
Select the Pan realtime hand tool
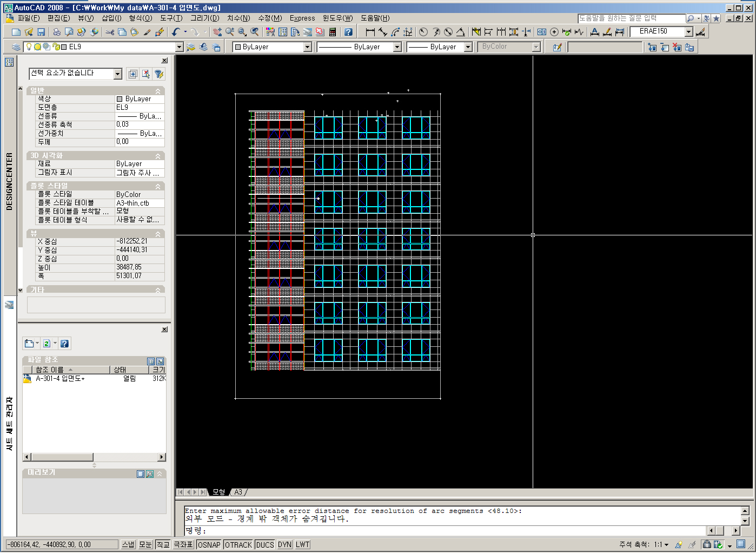click(217, 32)
